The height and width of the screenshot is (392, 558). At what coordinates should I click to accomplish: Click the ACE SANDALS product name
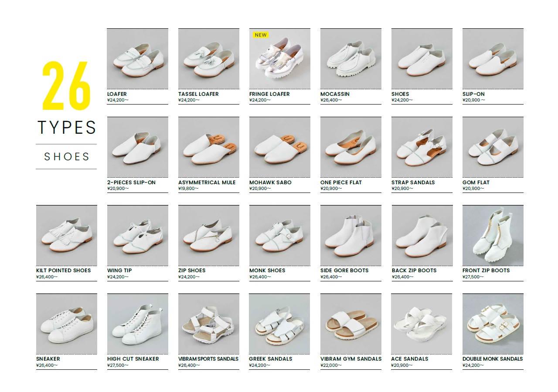410,359
